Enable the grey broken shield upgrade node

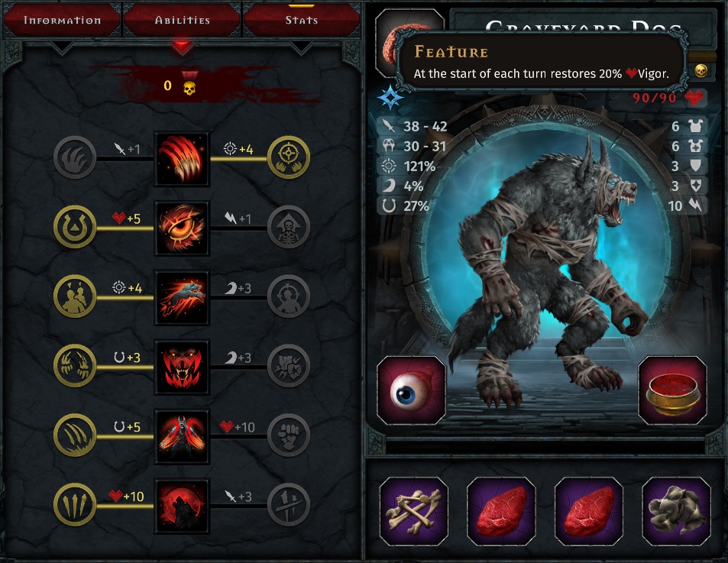(x=289, y=366)
